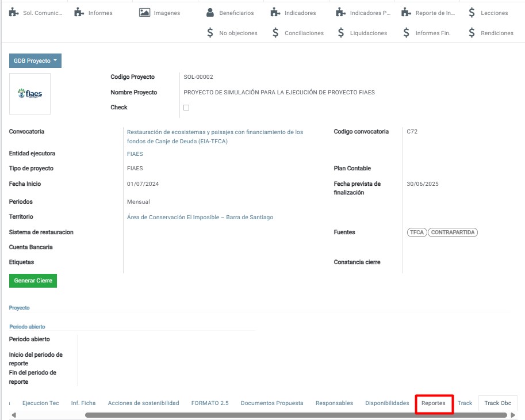Image resolution: width=525 pixels, height=420 pixels.
Task: Click the Liquidaciones dollar icon
Action: coord(341,33)
